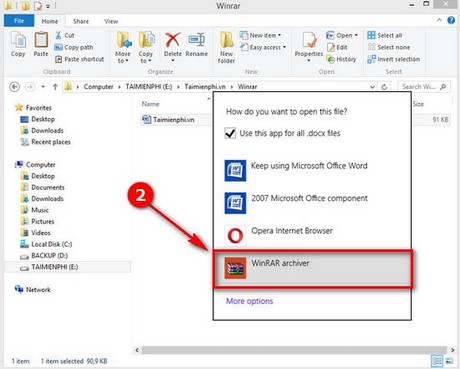
Task: Refresh the current folder
Action: coord(384,87)
